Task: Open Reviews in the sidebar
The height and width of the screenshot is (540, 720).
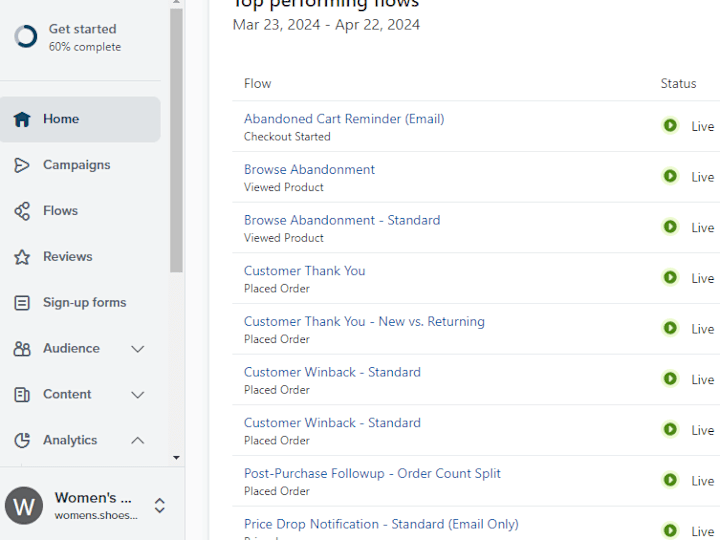Action: pos(80,257)
